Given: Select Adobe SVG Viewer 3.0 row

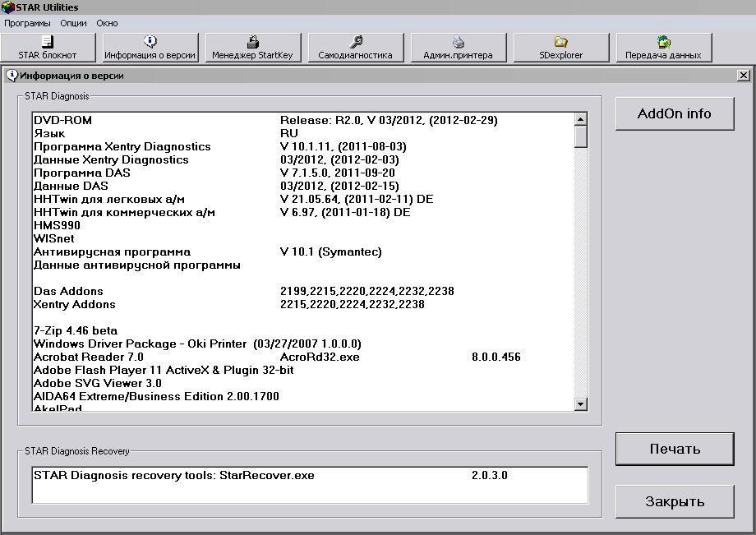Looking at the screenshot, I should (304, 383).
